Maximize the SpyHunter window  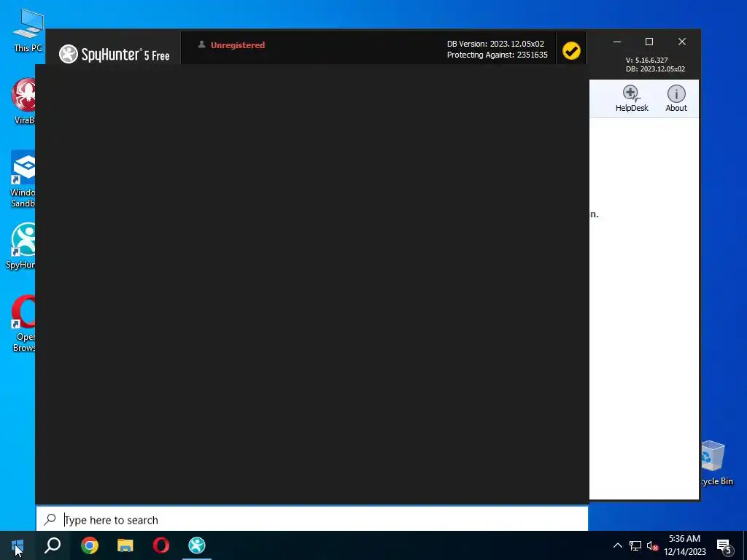(649, 42)
